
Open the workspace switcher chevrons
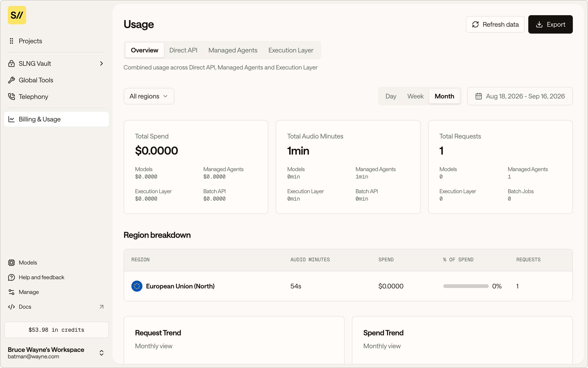tap(102, 353)
